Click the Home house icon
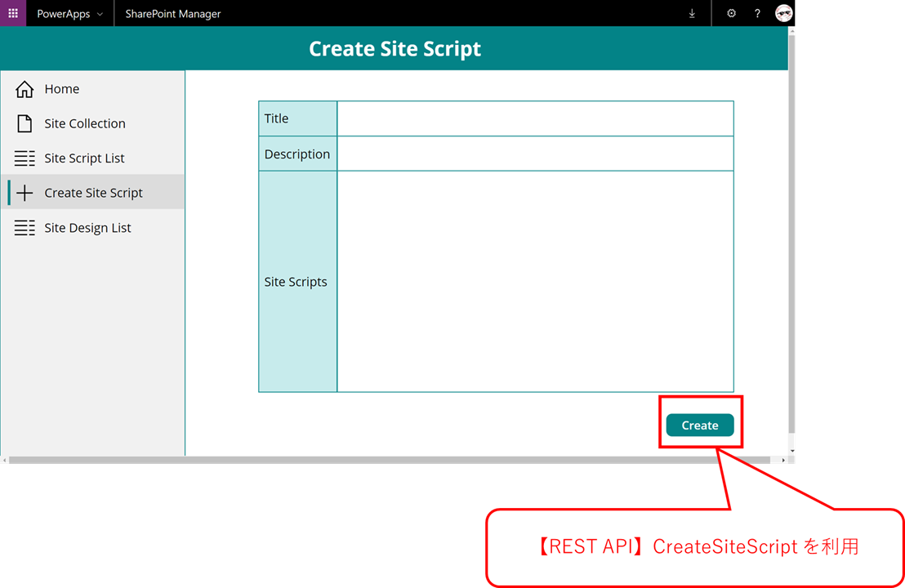 pos(25,89)
